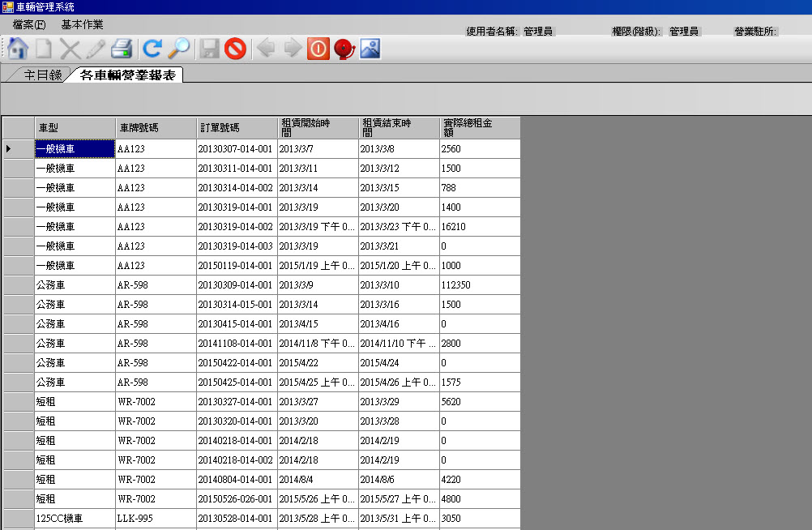Image resolution: width=812 pixels, height=530 pixels.
Task: Select order cell 20130311-014-001
Action: point(237,169)
